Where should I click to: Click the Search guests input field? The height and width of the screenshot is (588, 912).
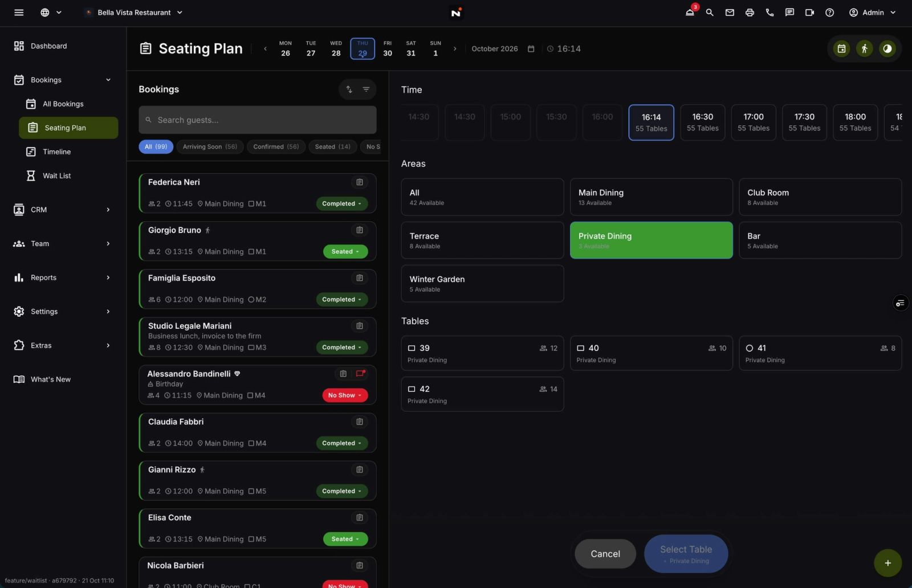[258, 120]
